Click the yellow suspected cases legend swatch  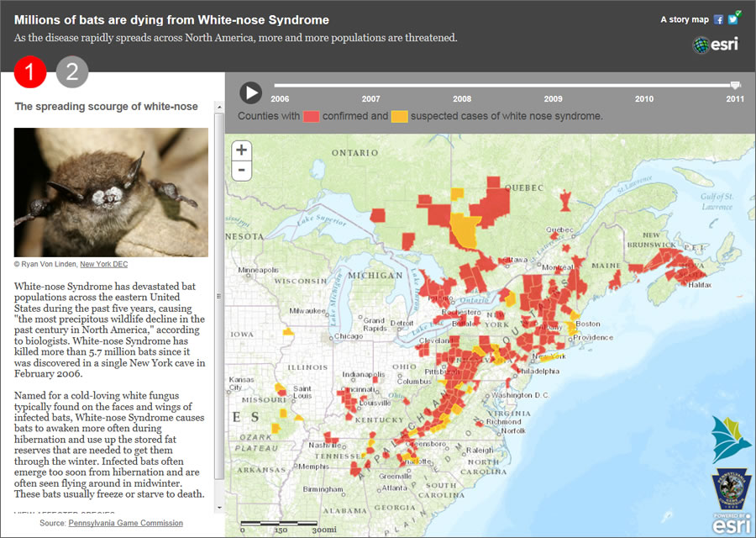400,116
